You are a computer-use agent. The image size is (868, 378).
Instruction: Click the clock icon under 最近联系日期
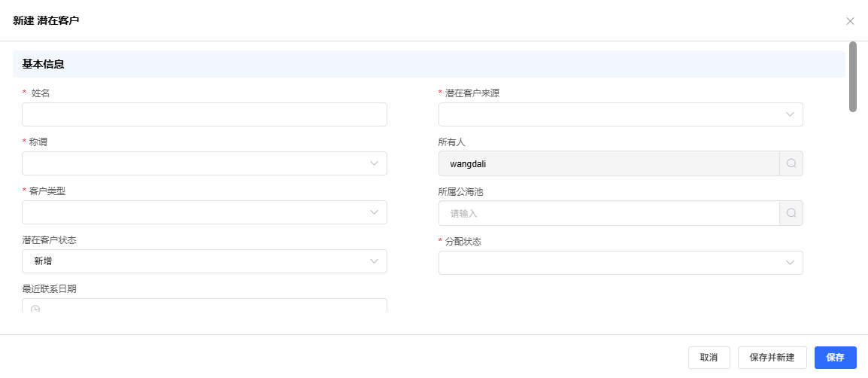coord(35,308)
